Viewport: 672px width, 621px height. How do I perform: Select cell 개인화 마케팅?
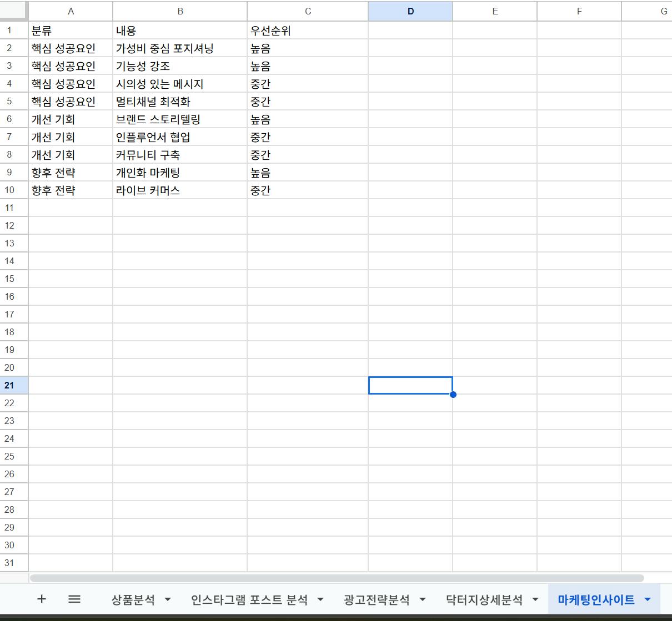click(180, 173)
